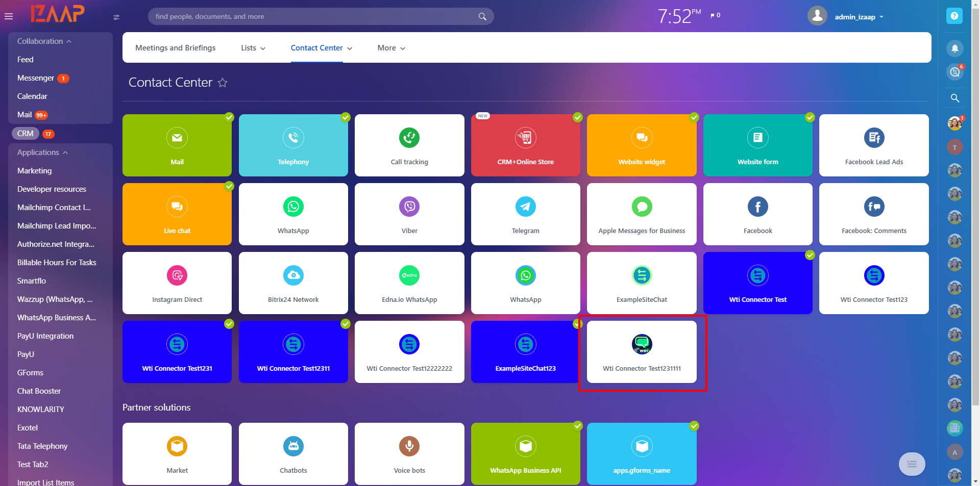Open the Website widget tile
This screenshot has width=980, height=486.
point(642,145)
